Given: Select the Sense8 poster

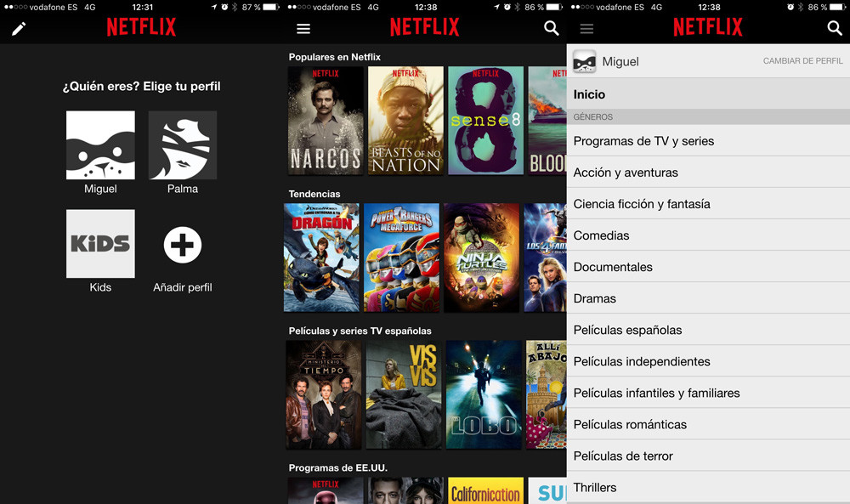Looking at the screenshot, I should [x=485, y=121].
